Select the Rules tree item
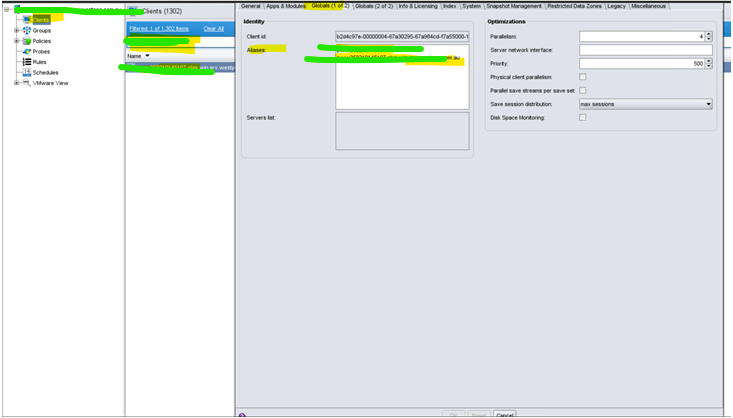 click(39, 62)
